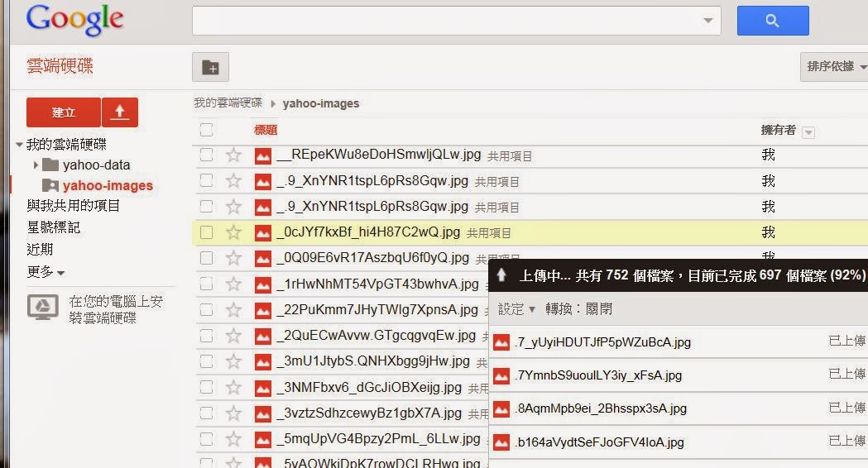Select yahoo-images folder in the tree
The image size is (868, 468).
[x=108, y=186]
